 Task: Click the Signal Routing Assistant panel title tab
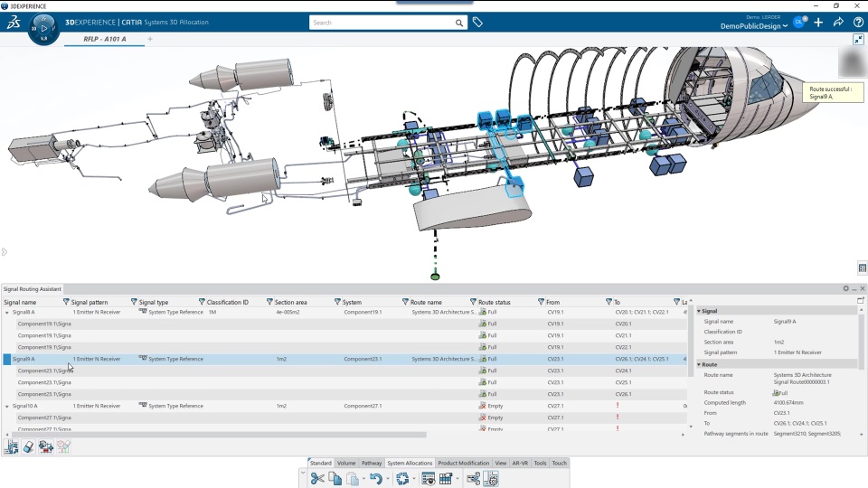(x=33, y=289)
